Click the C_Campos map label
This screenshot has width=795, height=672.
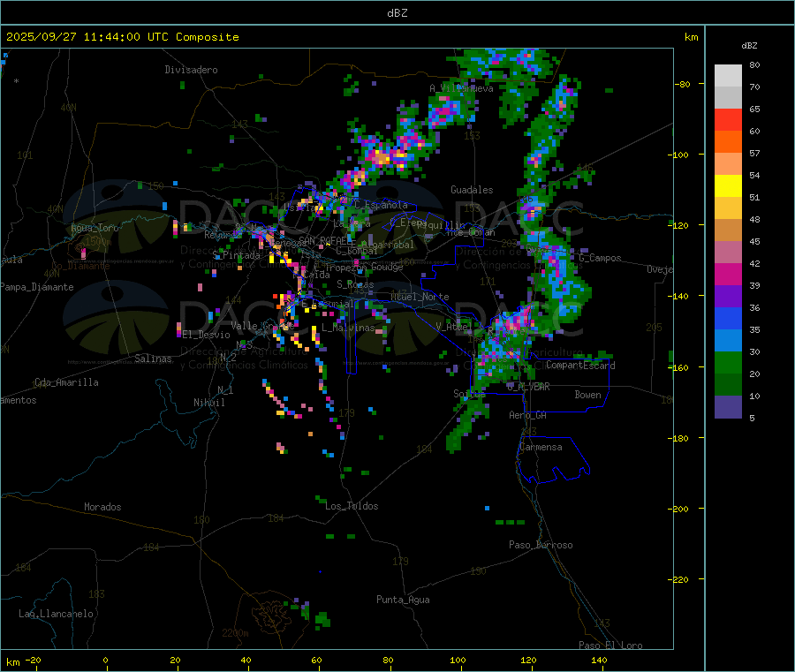601,258
